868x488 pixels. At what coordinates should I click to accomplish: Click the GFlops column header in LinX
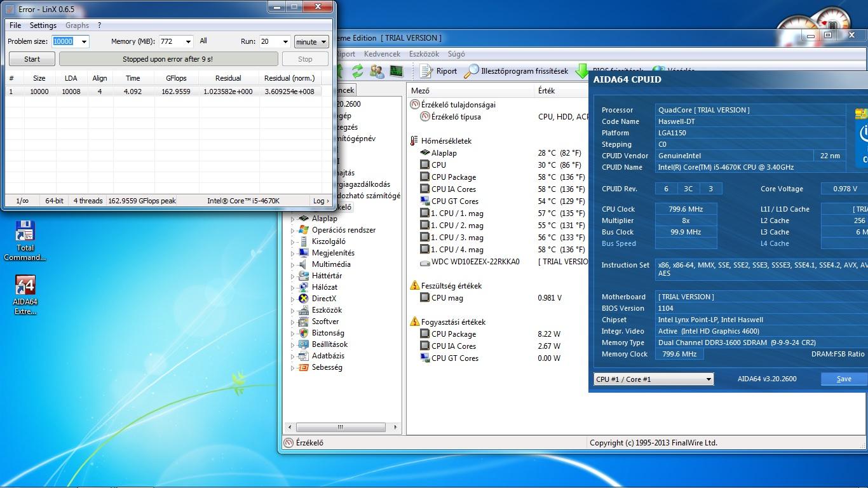point(176,78)
